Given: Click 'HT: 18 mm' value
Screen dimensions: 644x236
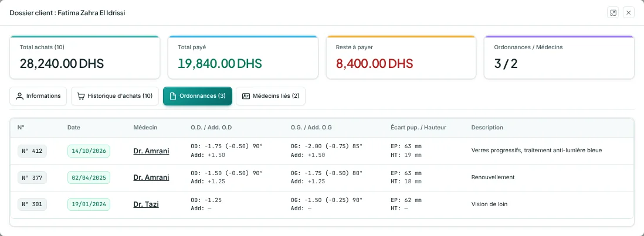Looking at the screenshot, I should point(406,182).
